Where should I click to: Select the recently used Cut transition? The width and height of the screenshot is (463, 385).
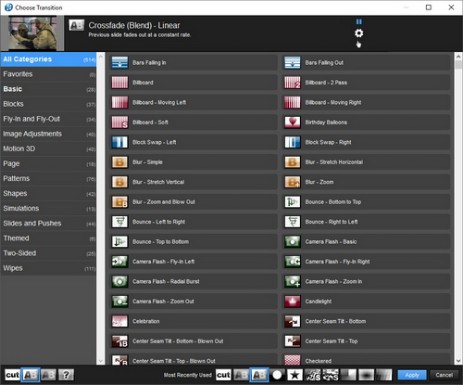(x=223, y=375)
